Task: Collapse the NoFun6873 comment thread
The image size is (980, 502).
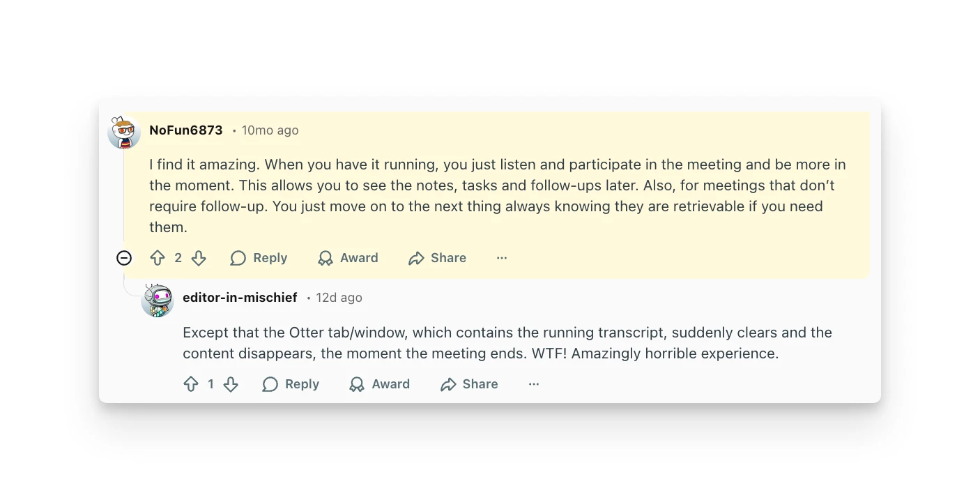Action: [x=124, y=258]
